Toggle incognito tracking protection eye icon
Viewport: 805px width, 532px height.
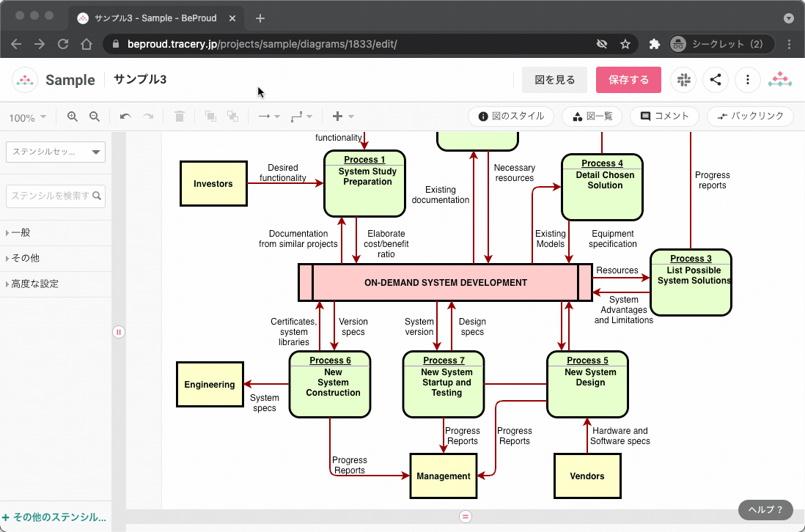(x=602, y=44)
